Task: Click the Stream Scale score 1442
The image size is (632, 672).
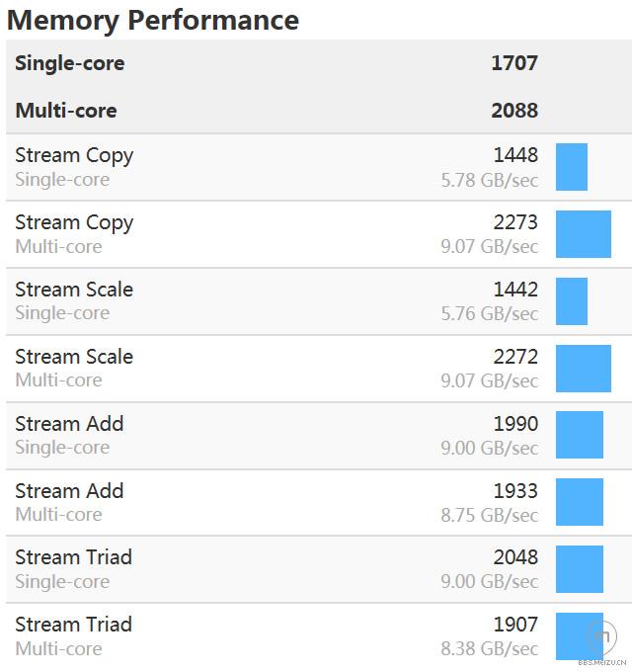Action: 515,290
